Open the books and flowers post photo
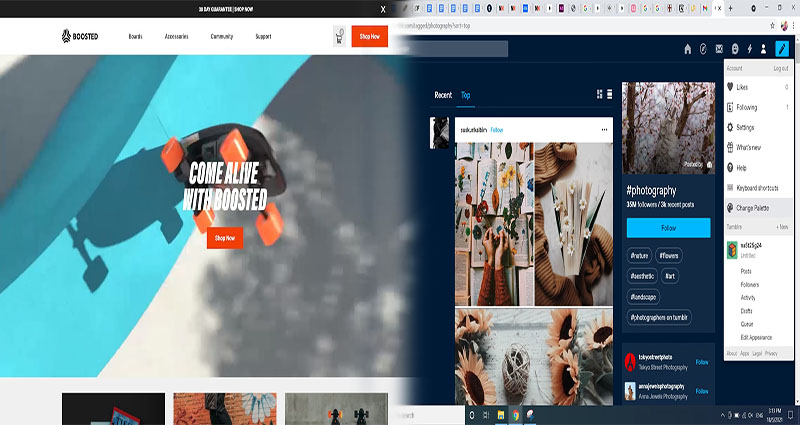The height and width of the screenshot is (425, 800). pyautogui.click(x=494, y=224)
